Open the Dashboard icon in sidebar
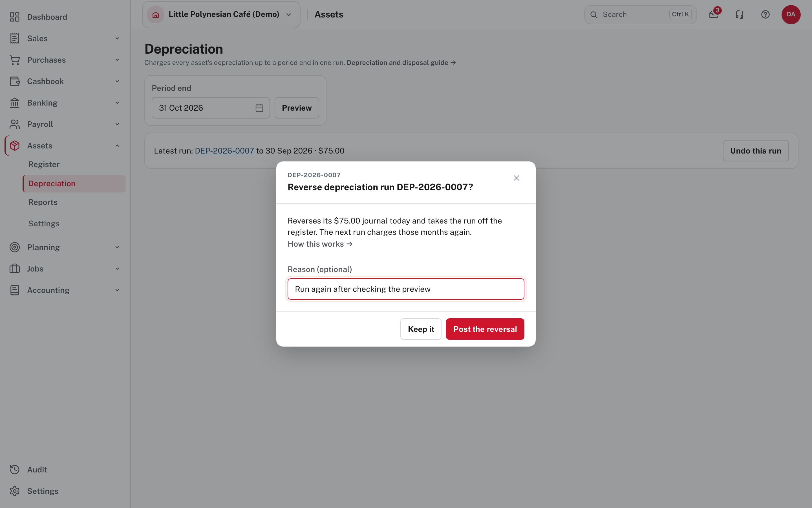 pyautogui.click(x=14, y=17)
